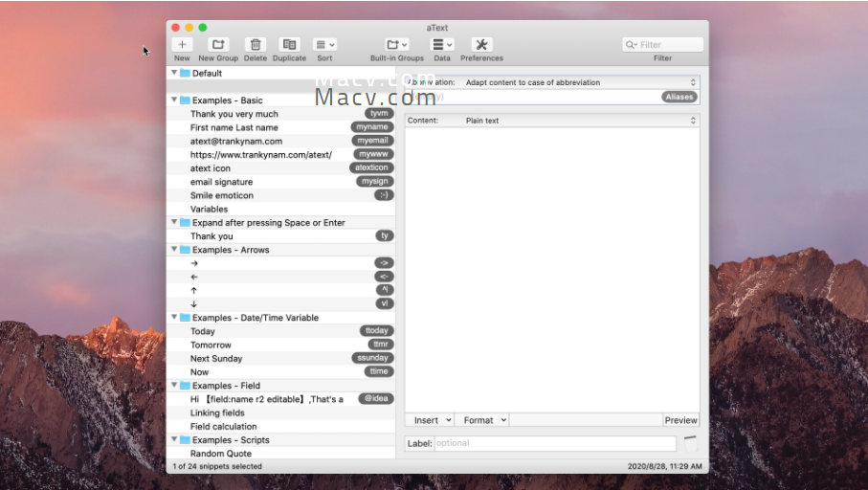The width and height of the screenshot is (868, 490).
Task: Select the Field calculation snippet
Action: pos(280,426)
